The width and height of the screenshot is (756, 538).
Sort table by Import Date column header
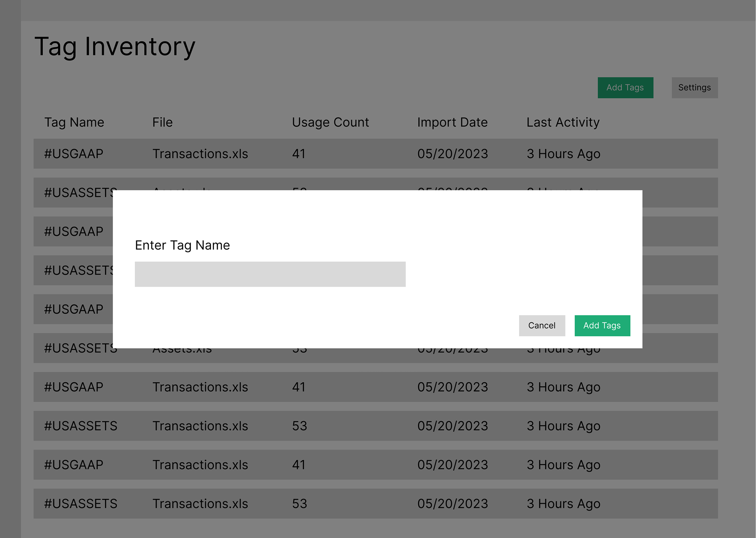click(x=452, y=122)
